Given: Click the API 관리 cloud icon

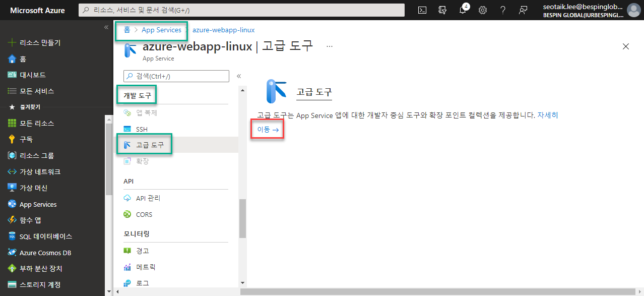Looking at the screenshot, I should coord(127,198).
